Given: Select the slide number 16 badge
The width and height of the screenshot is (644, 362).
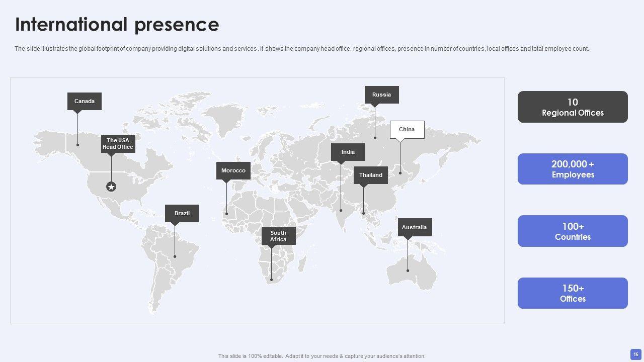Looking at the screenshot, I should [x=636, y=354].
